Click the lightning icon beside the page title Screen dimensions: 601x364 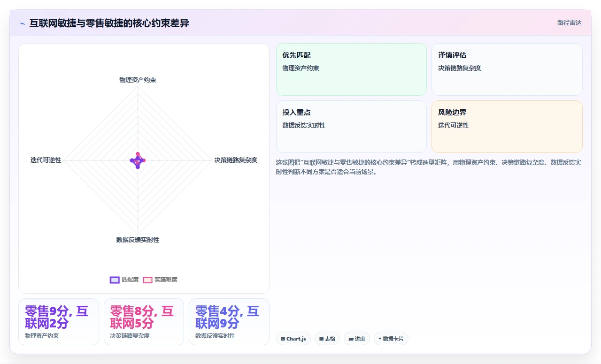[x=23, y=23]
